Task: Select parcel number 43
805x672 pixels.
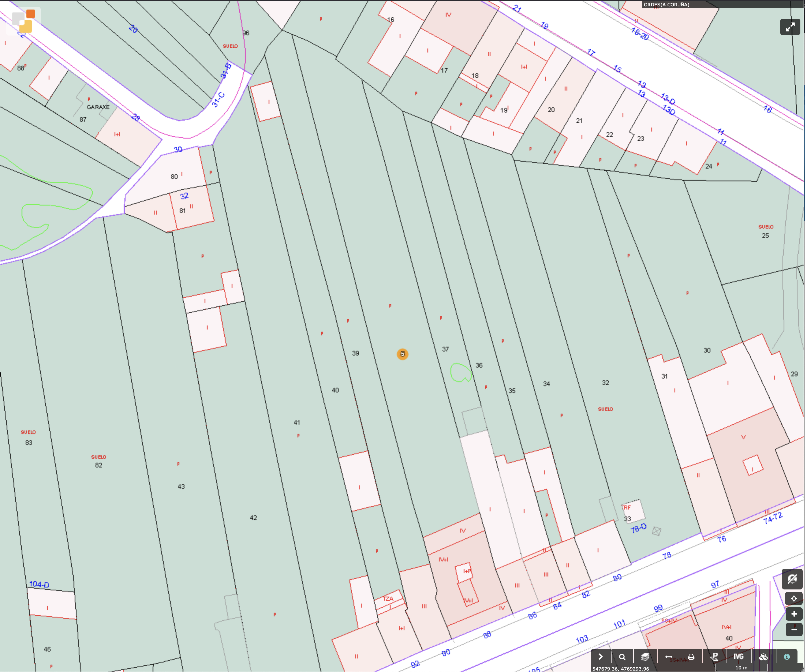Action: pos(181,487)
